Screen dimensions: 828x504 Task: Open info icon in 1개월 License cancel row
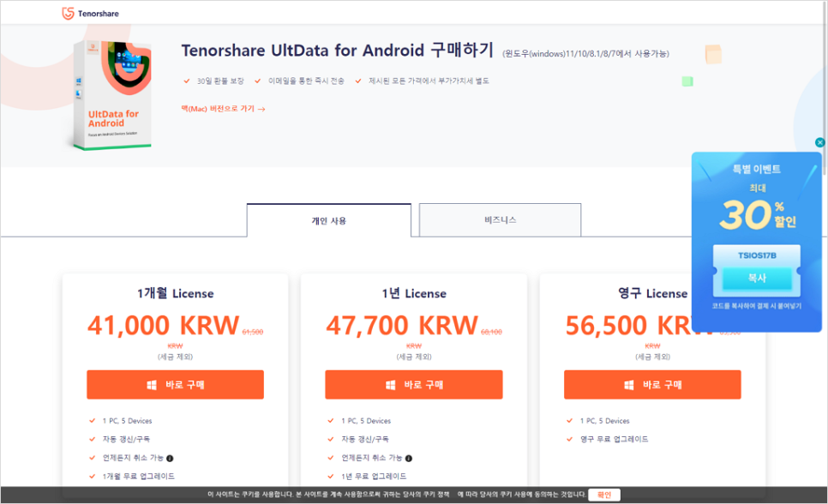pos(170,458)
